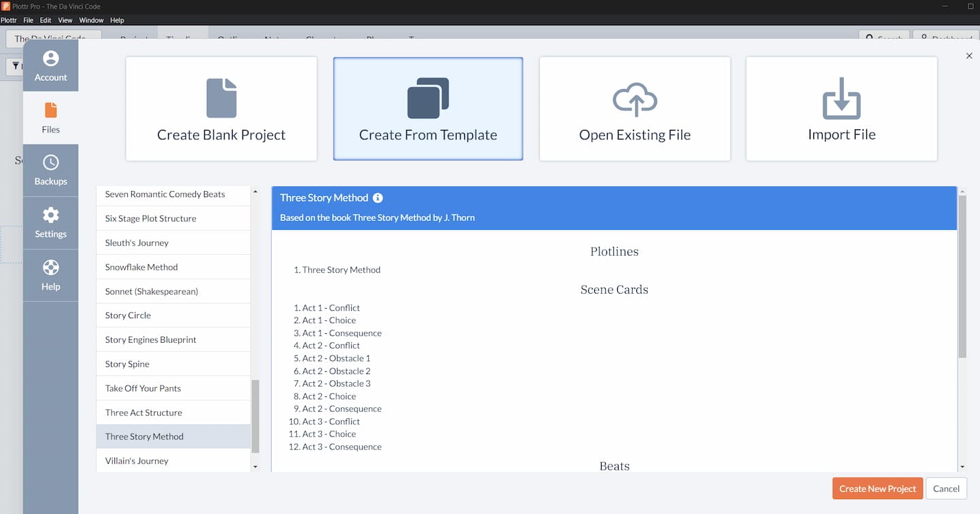Open Backups from the sidebar
This screenshot has height=514, width=980.
[x=50, y=170]
